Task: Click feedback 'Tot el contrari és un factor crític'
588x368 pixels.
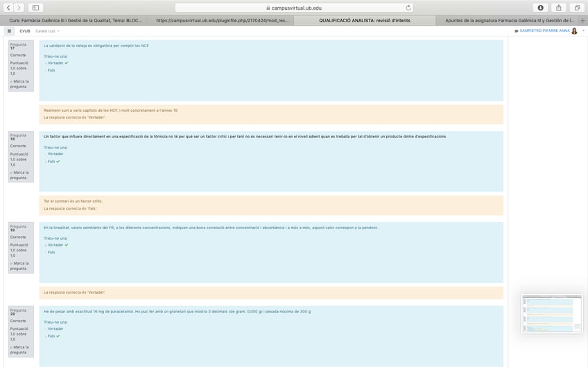Action: coord(73,201)
